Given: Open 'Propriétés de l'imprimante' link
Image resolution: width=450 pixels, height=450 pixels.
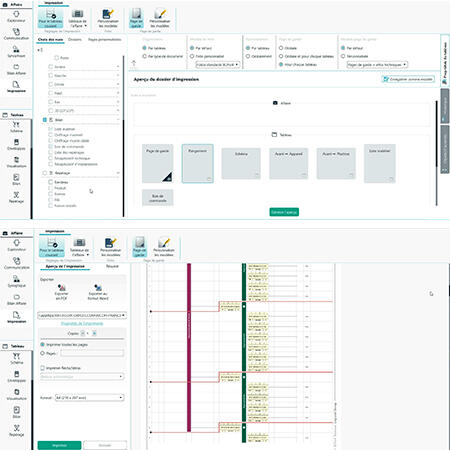Looking at the screenshot, I should [x=82, y=324].
